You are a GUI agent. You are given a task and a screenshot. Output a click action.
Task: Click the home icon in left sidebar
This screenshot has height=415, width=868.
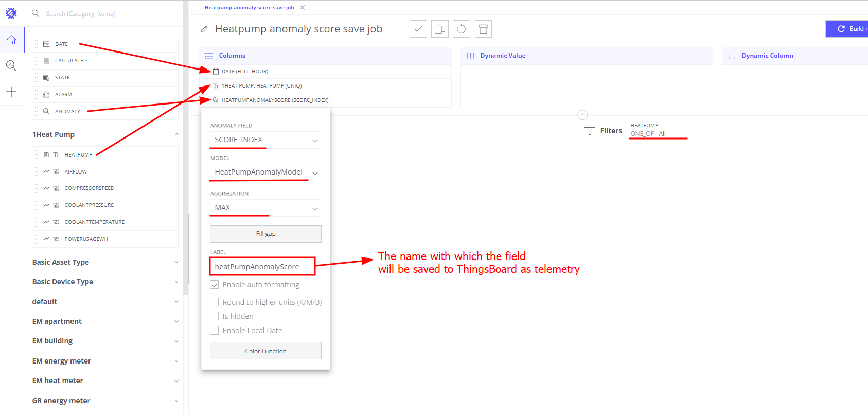tap(11, 40)
